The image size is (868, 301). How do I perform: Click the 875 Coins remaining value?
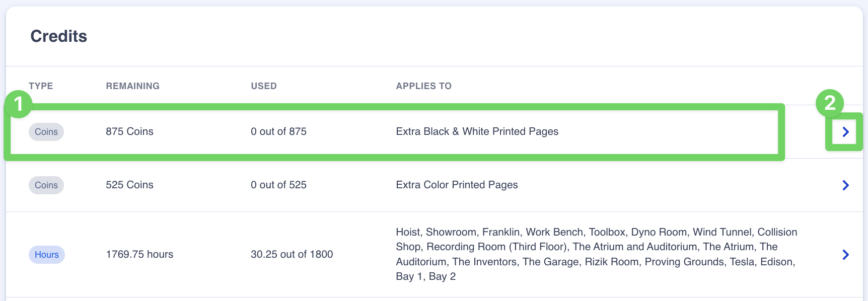129,132
